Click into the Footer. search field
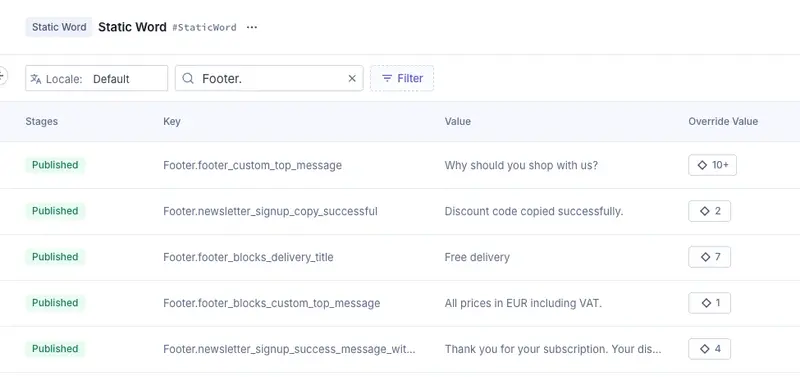The width and height of the screenshot is (800, 377). click(x=269, y=79)
